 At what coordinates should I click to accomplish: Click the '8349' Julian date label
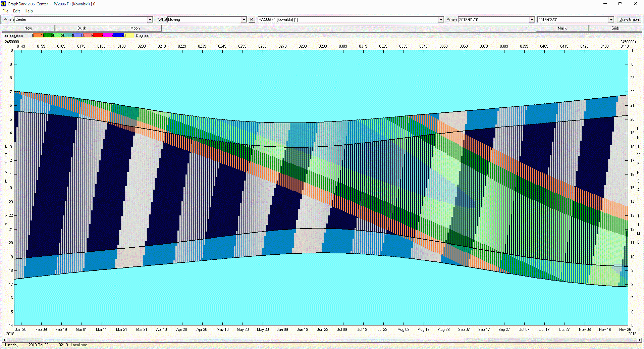tap(423, 46)
